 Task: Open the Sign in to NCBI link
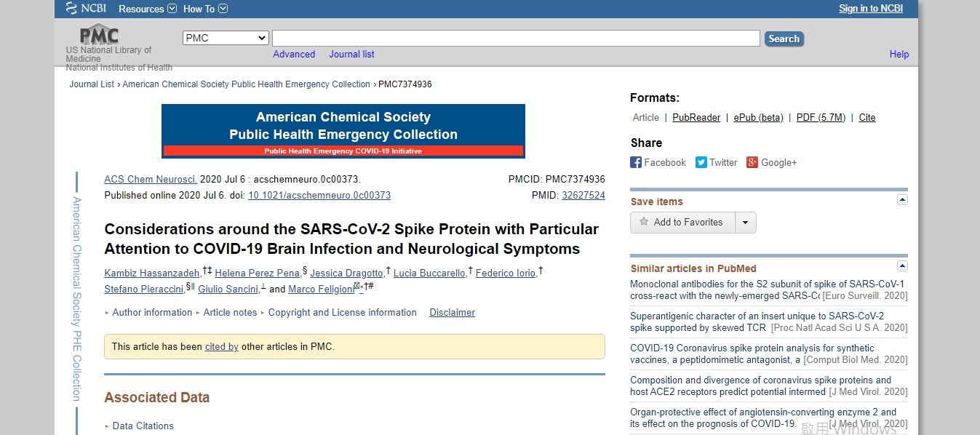coord(871,9)
